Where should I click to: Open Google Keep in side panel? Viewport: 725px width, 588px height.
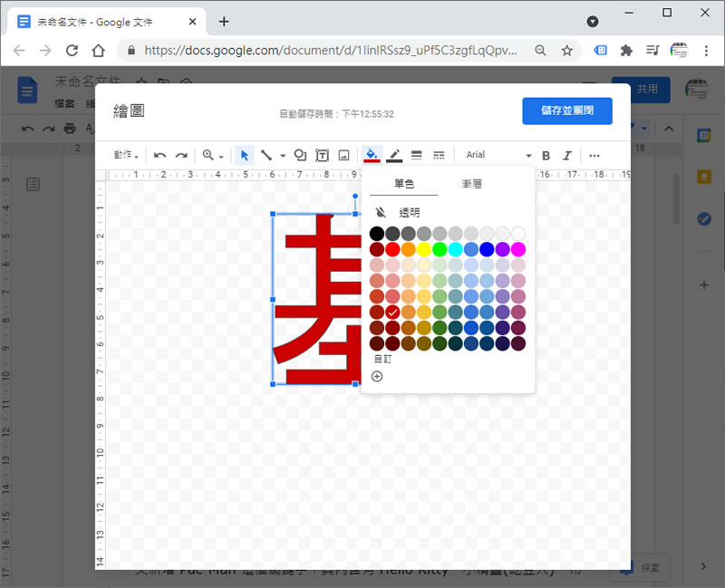[x=704, y=177]
